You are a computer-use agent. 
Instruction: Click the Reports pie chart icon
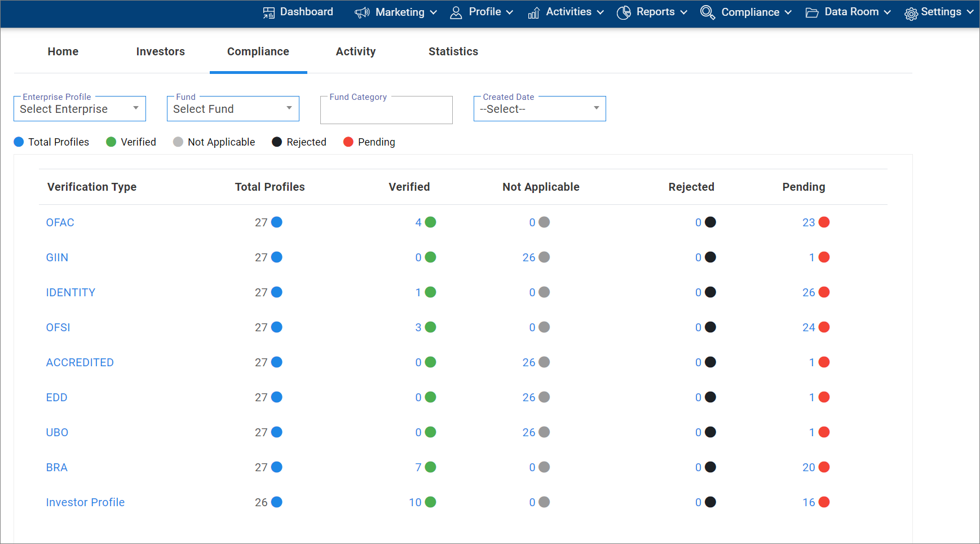pos(624,12)
